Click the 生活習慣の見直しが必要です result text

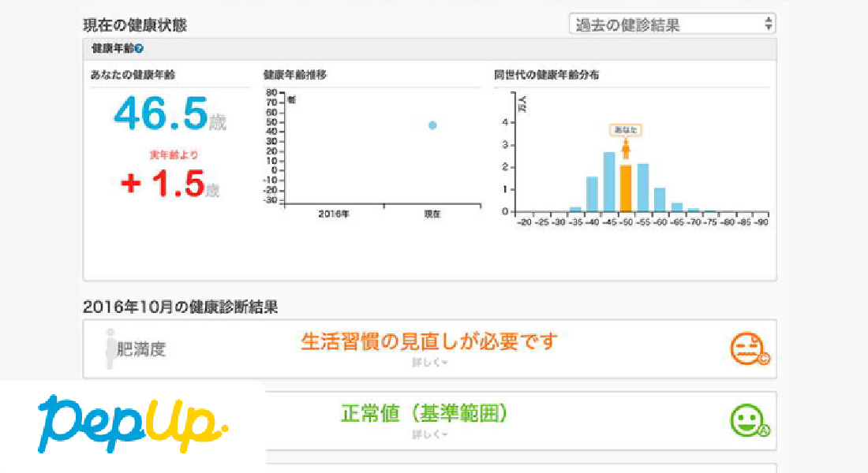coord(429,341)
